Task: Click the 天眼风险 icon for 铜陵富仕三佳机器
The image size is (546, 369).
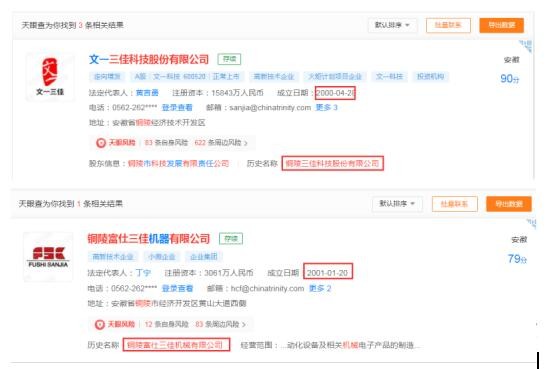Action: pyautogui.click(x=100, y=324)
